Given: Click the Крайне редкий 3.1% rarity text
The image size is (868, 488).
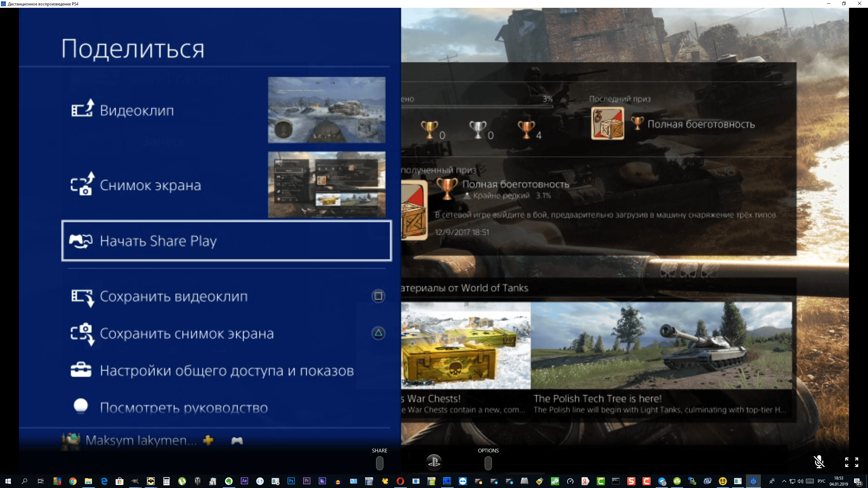Looking at the screenshot, I should (512, 196).
